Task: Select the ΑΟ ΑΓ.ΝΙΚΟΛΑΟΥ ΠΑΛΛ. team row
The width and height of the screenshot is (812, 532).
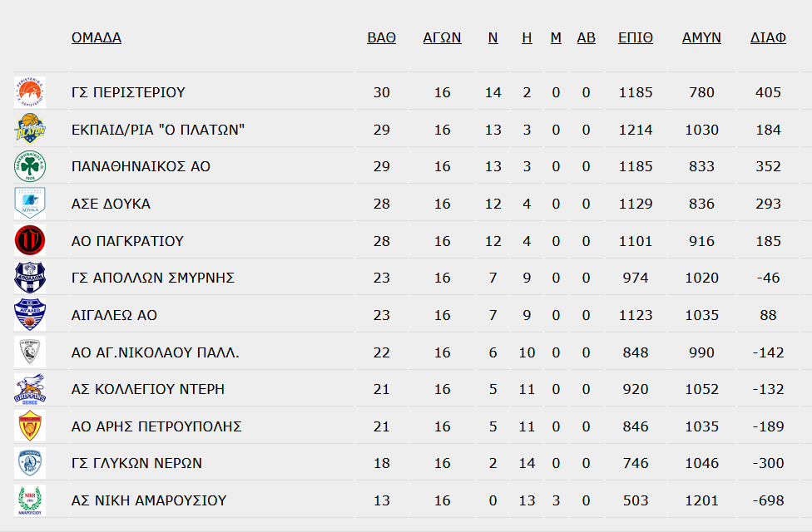Action: 406,352
